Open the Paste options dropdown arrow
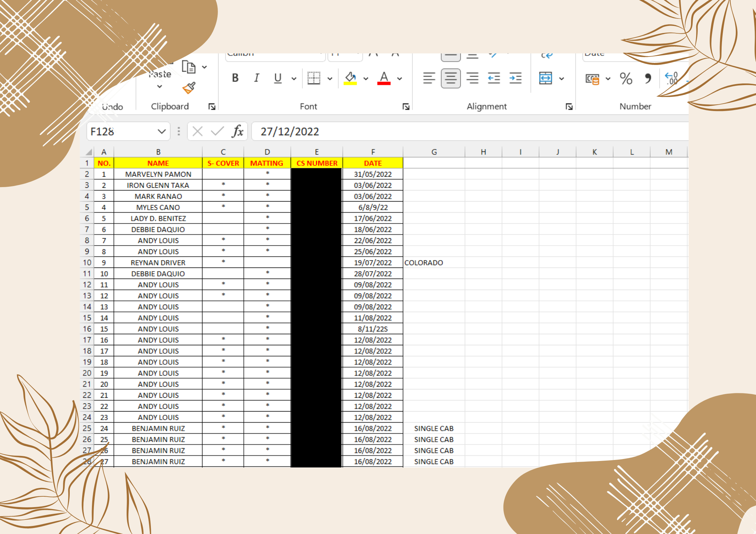Image resolution: width=756 pixels, height=534 pixels. coord(160,86)
